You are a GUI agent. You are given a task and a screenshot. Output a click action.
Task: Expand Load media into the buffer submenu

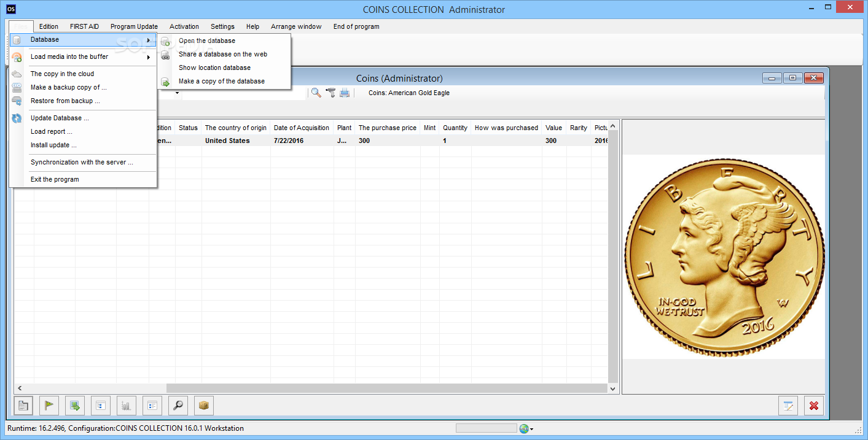tap(83, 56)
